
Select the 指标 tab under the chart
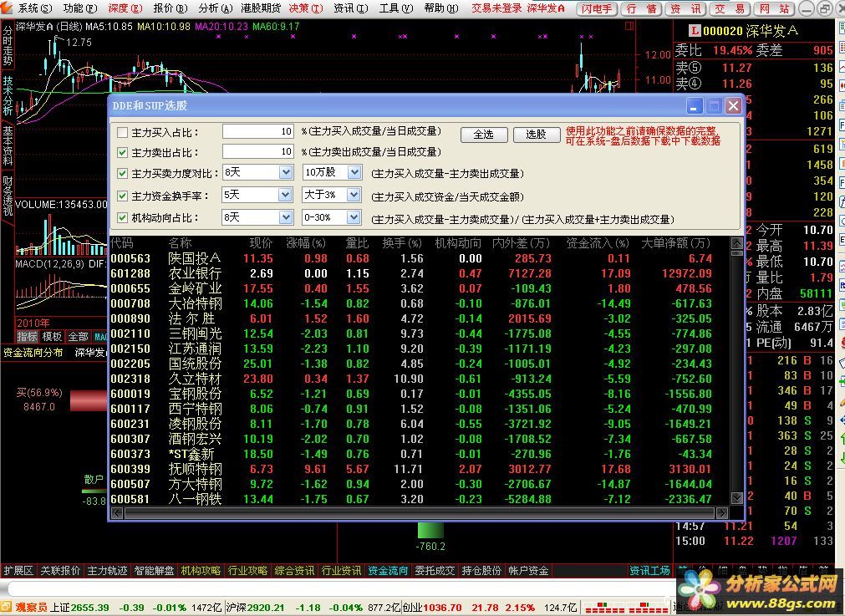(x=27, y=337)
